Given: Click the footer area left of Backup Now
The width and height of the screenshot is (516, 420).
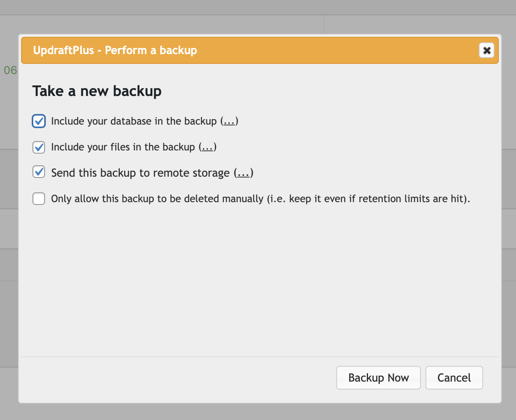Looking at the screenshot, I should tap(179, 378).
